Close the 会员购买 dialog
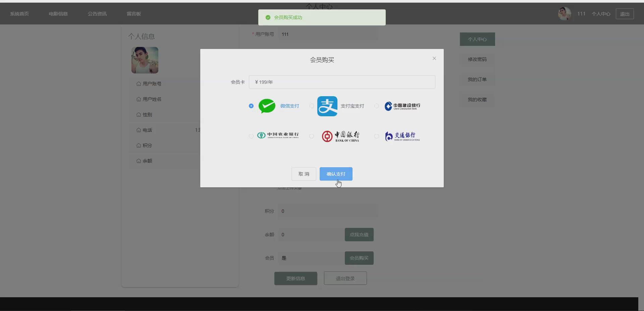Image resolution: width=644 pixels, height=311 pixels. pyautogui.click(x=434, y=58)
